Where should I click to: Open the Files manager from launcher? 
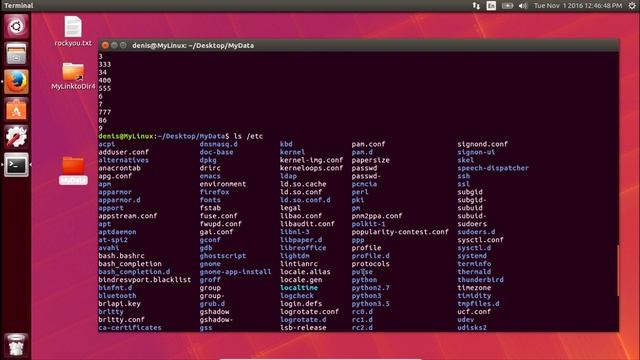tap(16, 54)
